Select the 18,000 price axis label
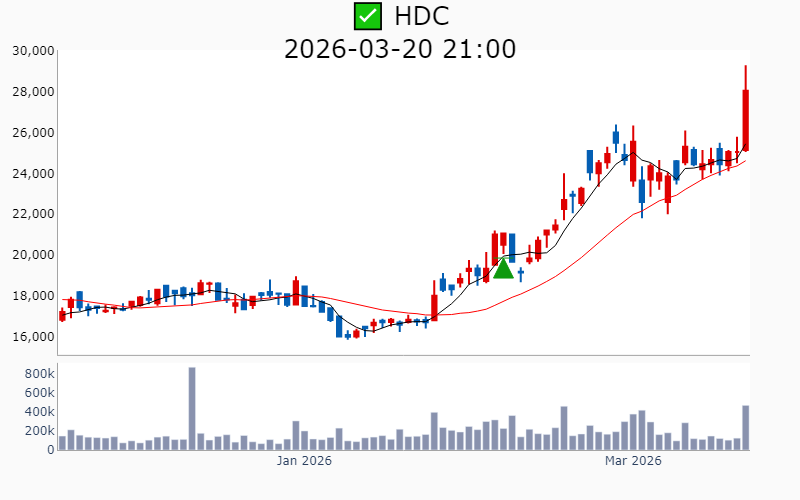This screenshot has height=500, width=800. click(x=32, y=296)
